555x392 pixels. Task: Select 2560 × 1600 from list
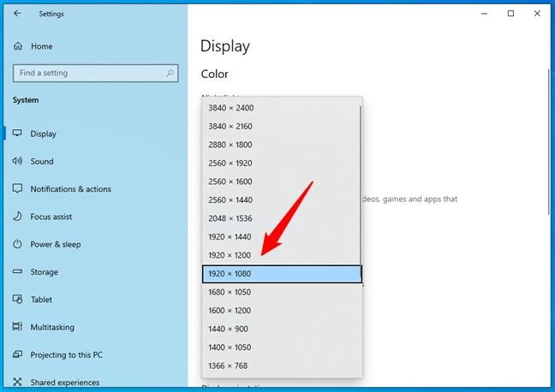point(282,181)
